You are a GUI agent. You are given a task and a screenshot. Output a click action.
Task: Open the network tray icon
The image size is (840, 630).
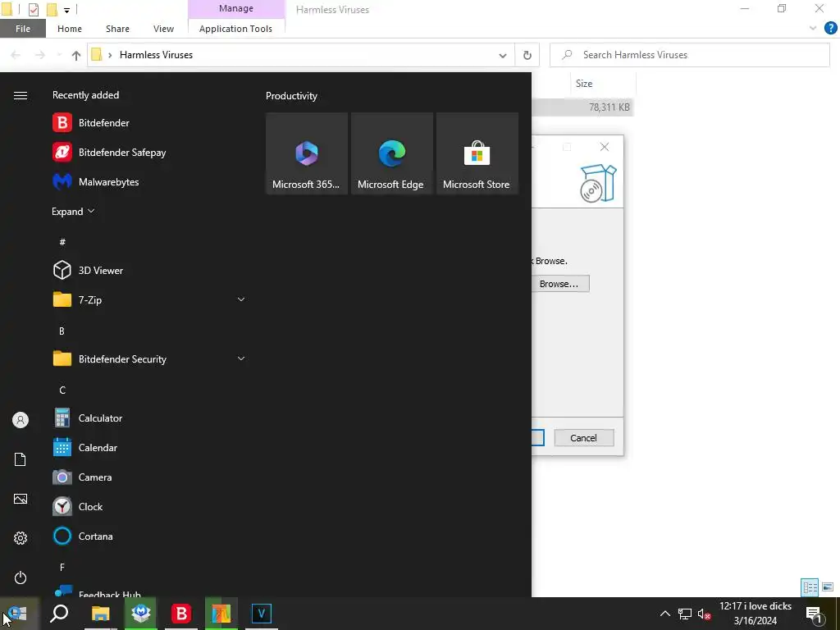(685, 614)
